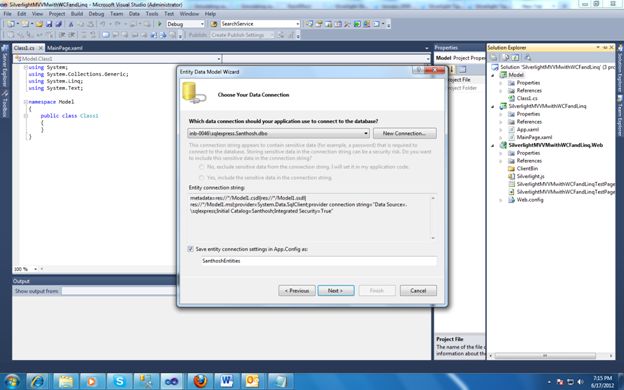Open Skype from taskbar

(x=119, y=381)
